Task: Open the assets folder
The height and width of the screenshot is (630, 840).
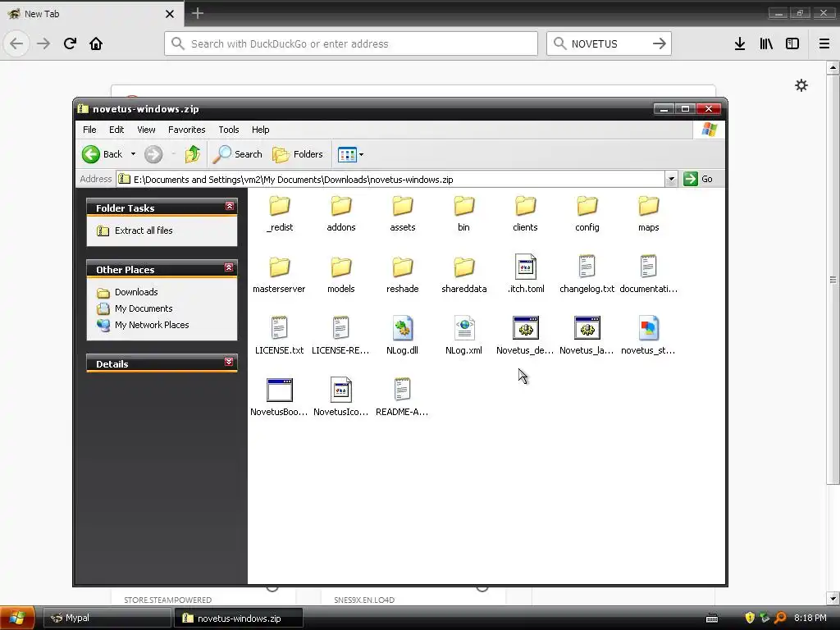Action: 402,213
